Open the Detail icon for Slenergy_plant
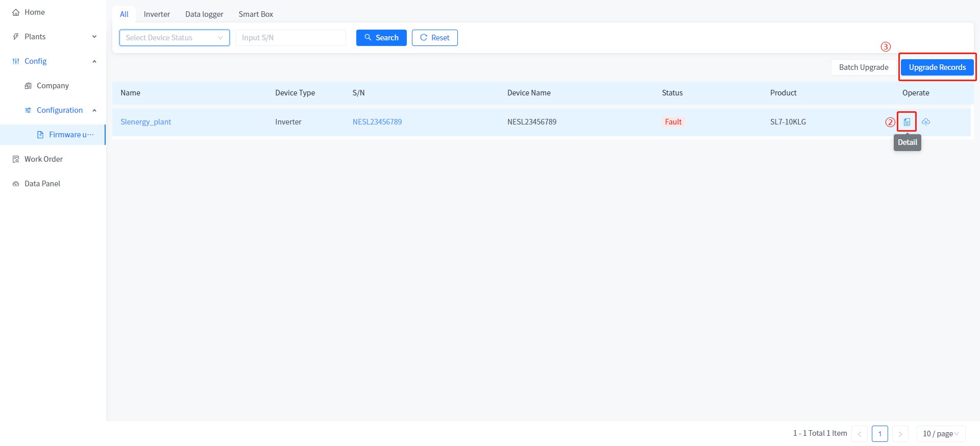 906,122
